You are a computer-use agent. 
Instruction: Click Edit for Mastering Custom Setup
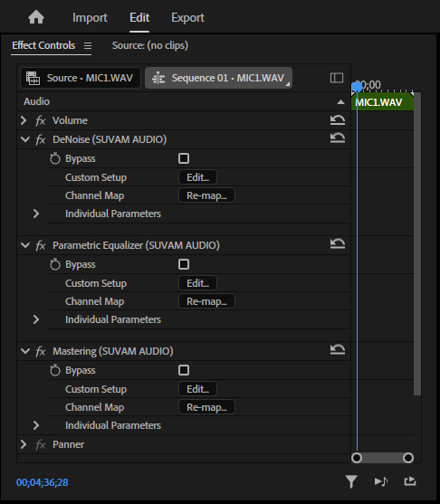coord(197,389)
